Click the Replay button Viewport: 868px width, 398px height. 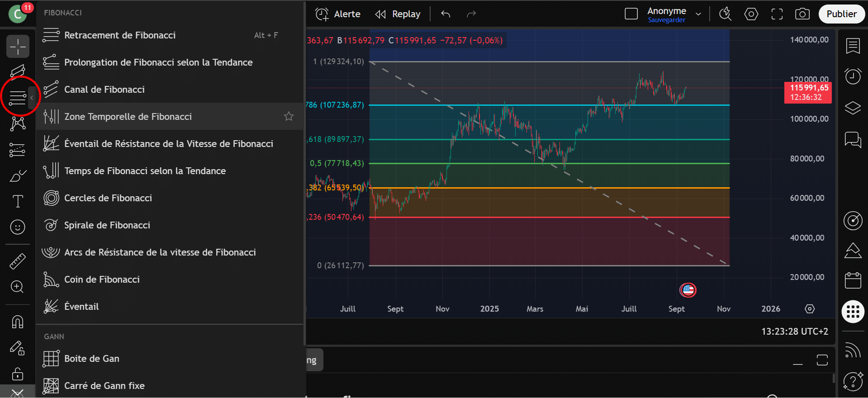(x=398, y=14)
